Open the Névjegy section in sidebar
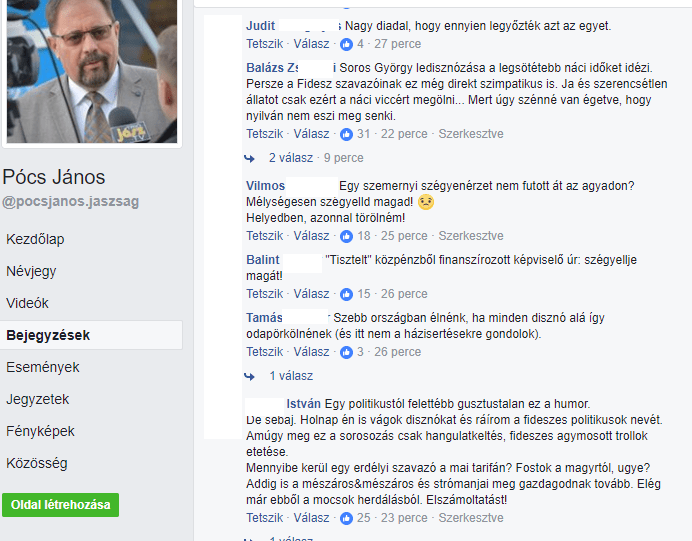Viewport: 692px width, 541px height. [x=31, y=271]
